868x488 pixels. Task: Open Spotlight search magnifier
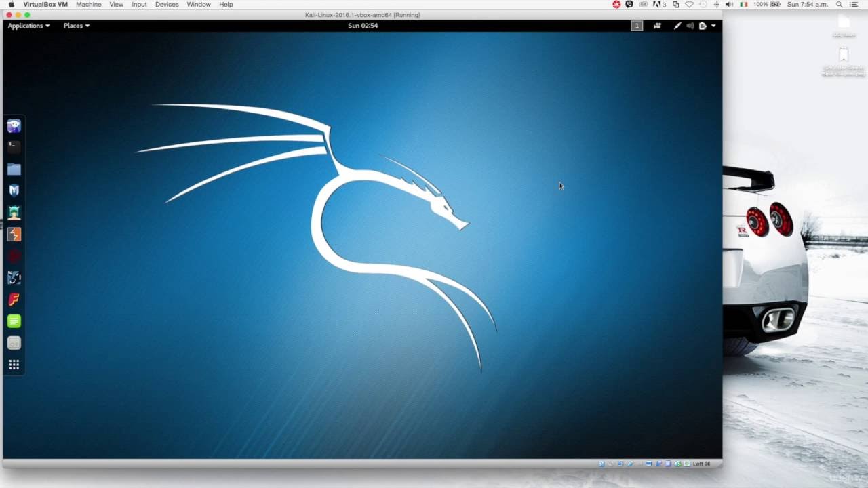(839, 4)
